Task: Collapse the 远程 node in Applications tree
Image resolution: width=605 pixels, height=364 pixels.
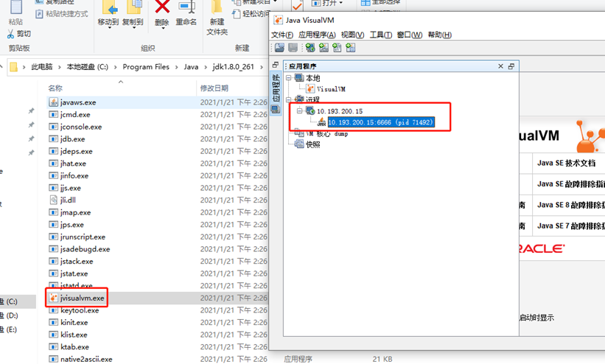Action: tap(288, 99)
